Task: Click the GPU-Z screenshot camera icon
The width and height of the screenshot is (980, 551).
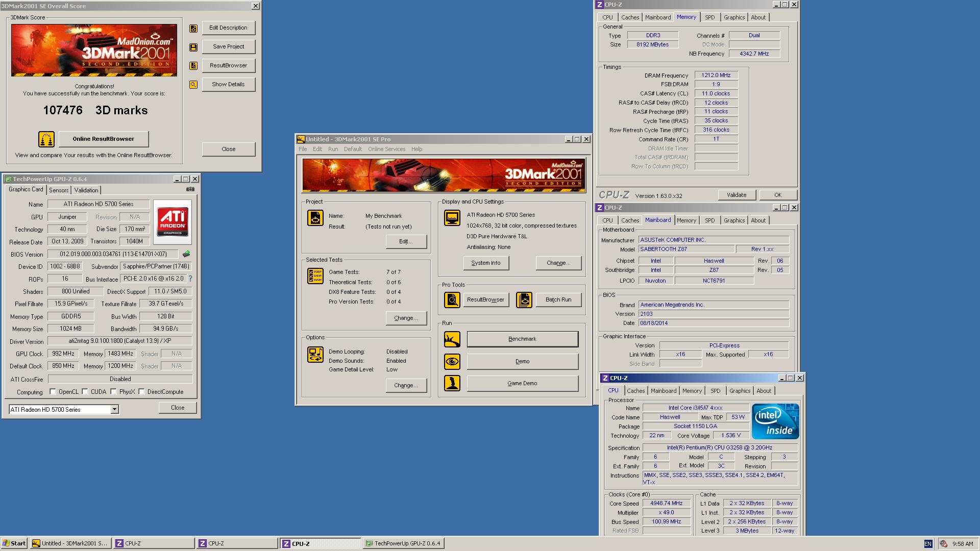Action: [x=190, y=189]
